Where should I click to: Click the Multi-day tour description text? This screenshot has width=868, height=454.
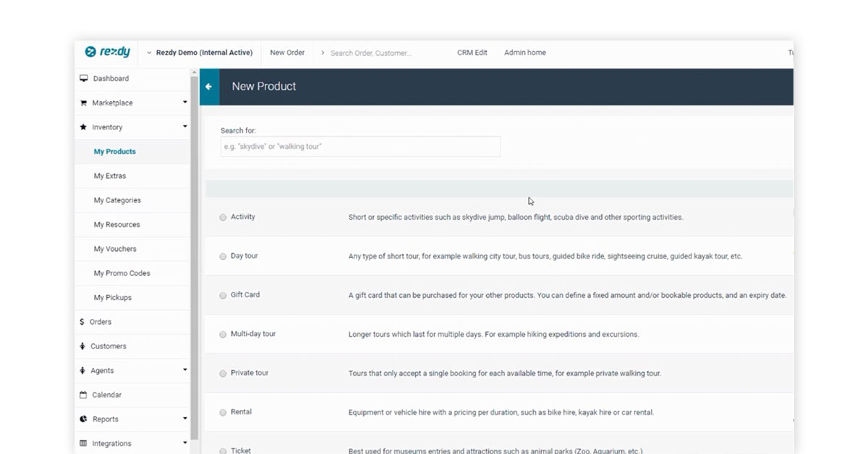[494, 334]
